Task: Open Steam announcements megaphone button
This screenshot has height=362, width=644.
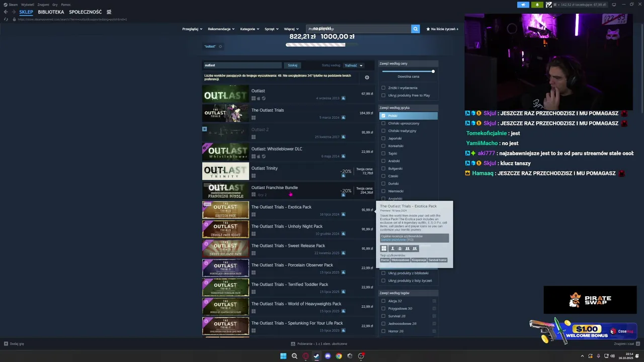Action: point(523,5)
